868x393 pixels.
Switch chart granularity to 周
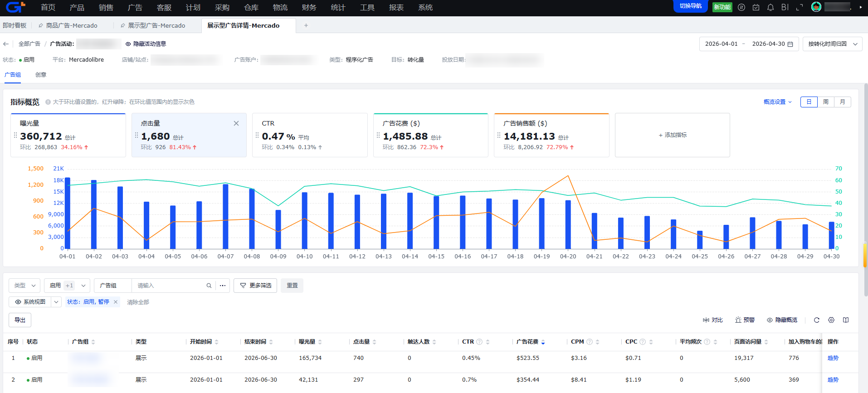coord(826,102)
